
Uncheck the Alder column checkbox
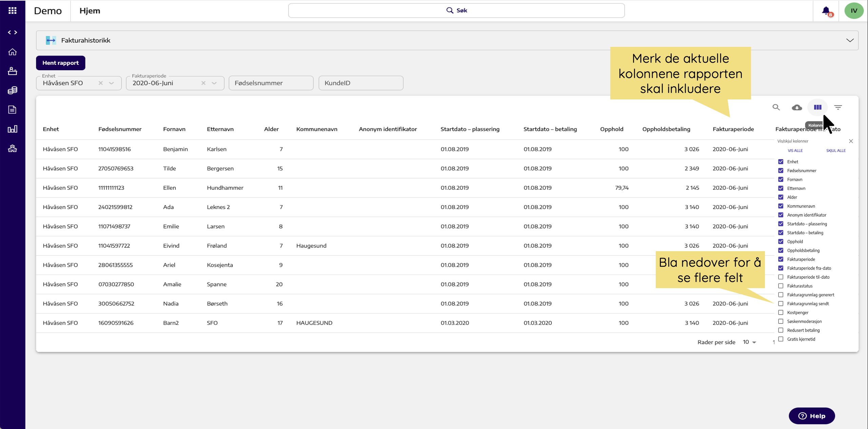point(781,197)
